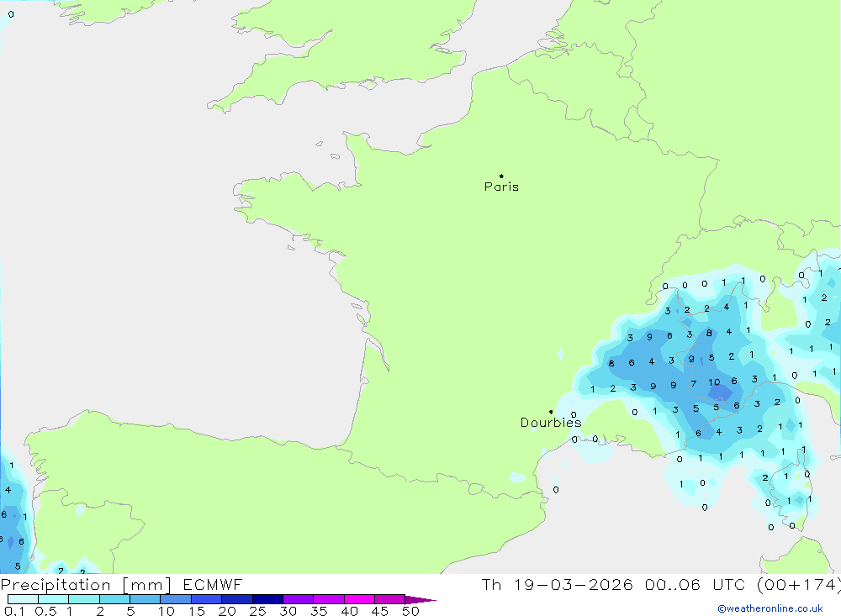Click the '50' legend scale label

(x=410, y=611)
